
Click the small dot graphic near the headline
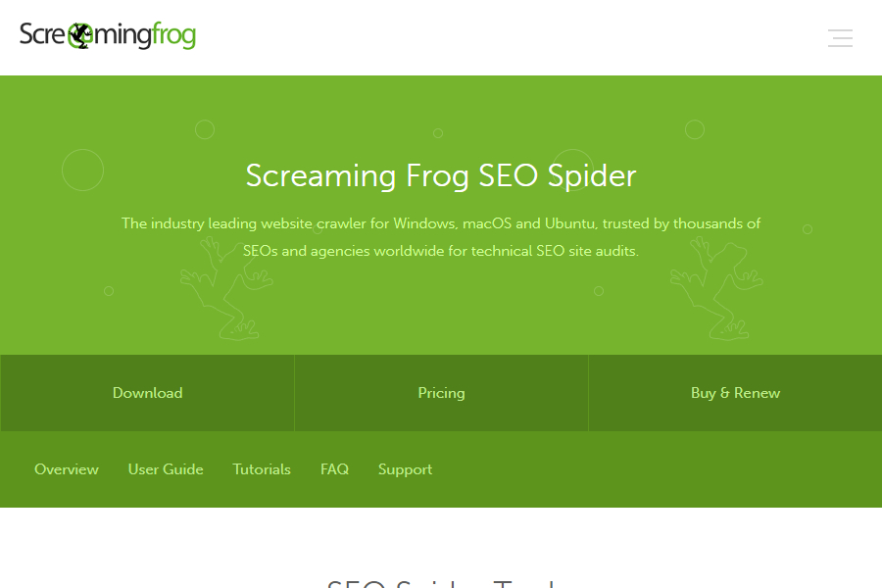point(206,128)
